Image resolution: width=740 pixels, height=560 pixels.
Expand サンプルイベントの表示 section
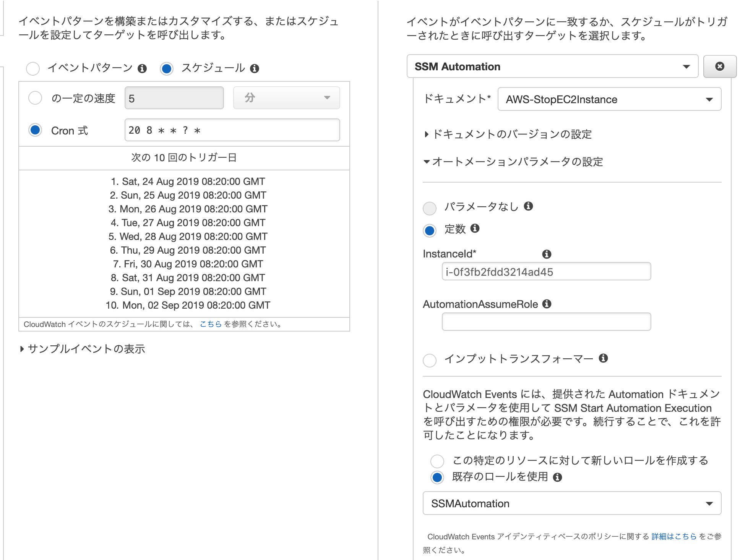83,349
